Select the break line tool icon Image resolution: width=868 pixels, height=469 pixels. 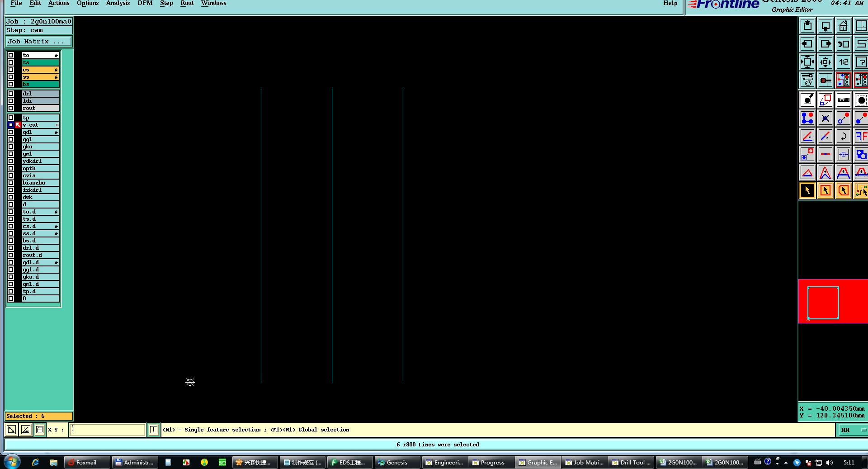pyautogui.click(x=826, y=155)
